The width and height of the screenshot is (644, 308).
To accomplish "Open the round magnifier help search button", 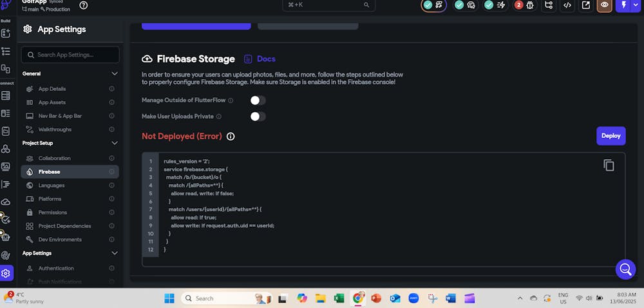I will coord(625,269).
